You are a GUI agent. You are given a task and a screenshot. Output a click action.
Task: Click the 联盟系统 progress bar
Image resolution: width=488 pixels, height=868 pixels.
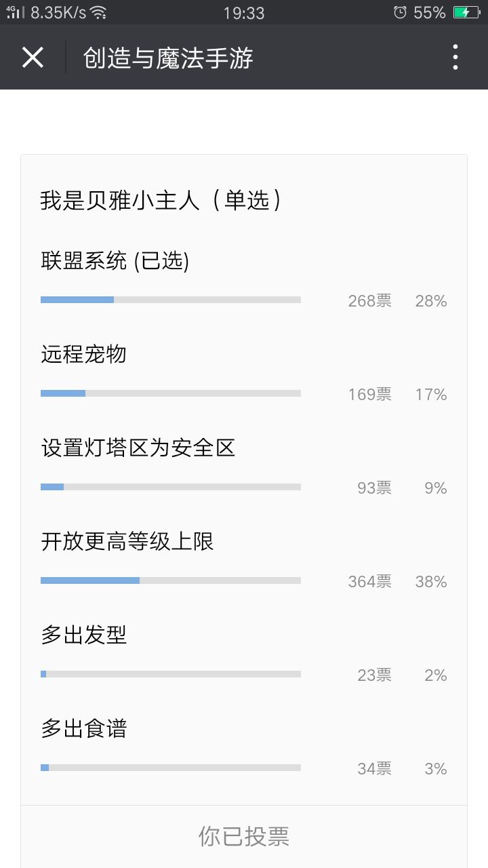tap(171, 300)
